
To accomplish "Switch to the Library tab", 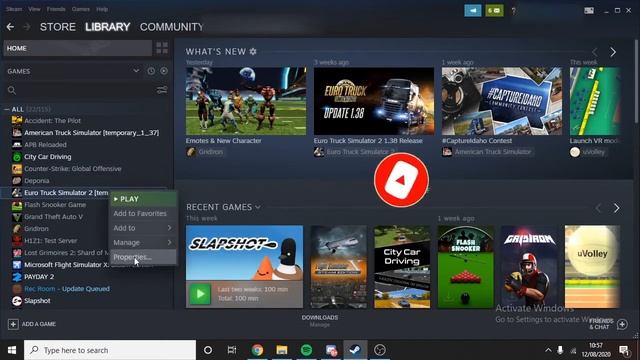I will coord(108,27).
